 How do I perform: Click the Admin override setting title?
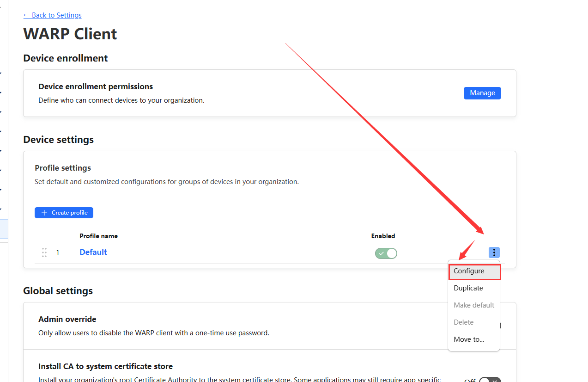pos(67,319)
